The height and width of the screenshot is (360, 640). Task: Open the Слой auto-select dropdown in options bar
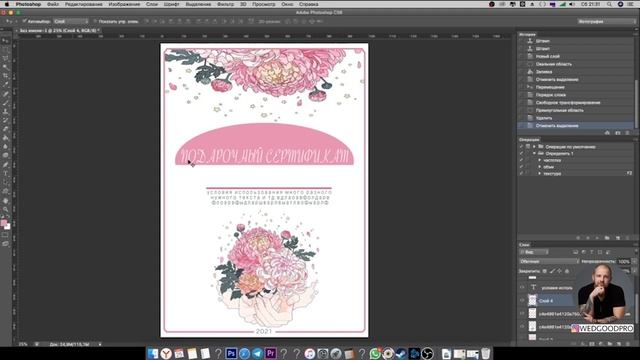[x=71, y=21]
